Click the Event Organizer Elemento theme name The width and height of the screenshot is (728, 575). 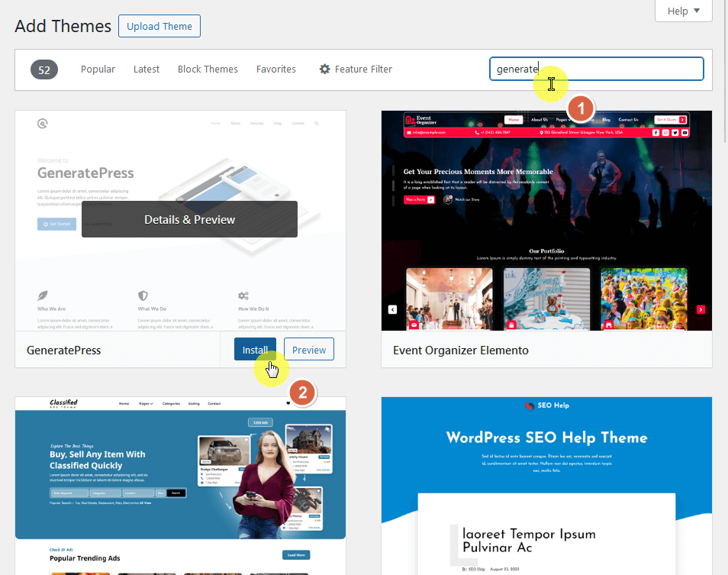[461, 350]
